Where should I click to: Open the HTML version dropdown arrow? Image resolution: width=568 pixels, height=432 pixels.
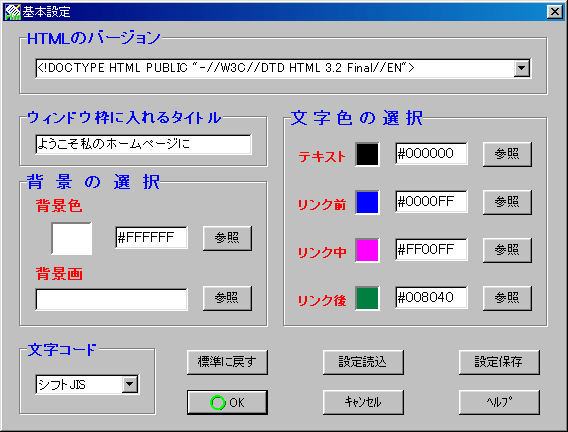click(x=522, y=68)
